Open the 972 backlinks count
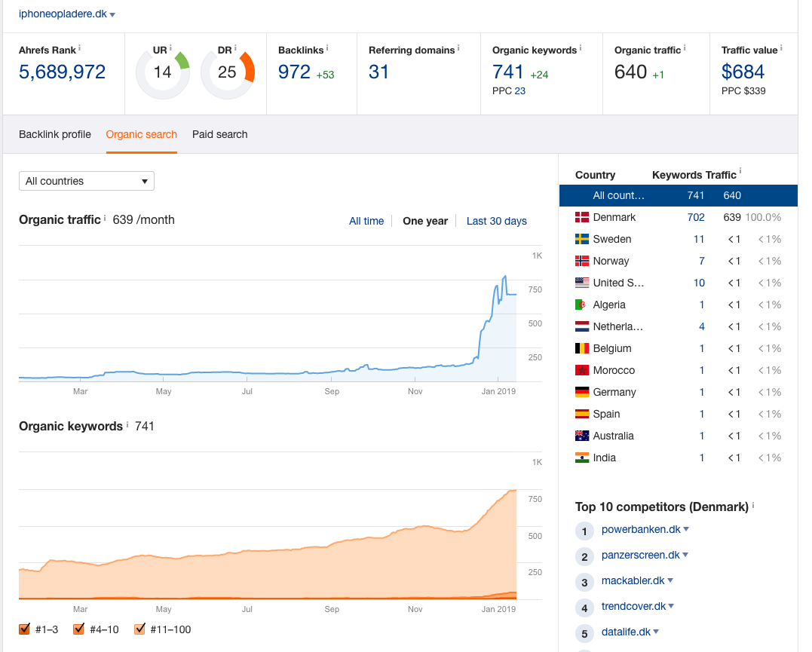 pyautogui.click(x=294, y=72)
